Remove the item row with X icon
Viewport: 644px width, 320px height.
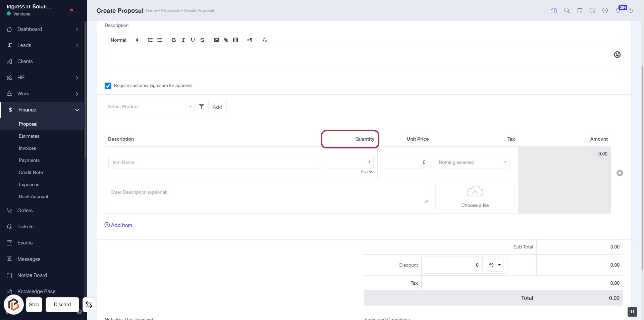click(x=620, y=173)
